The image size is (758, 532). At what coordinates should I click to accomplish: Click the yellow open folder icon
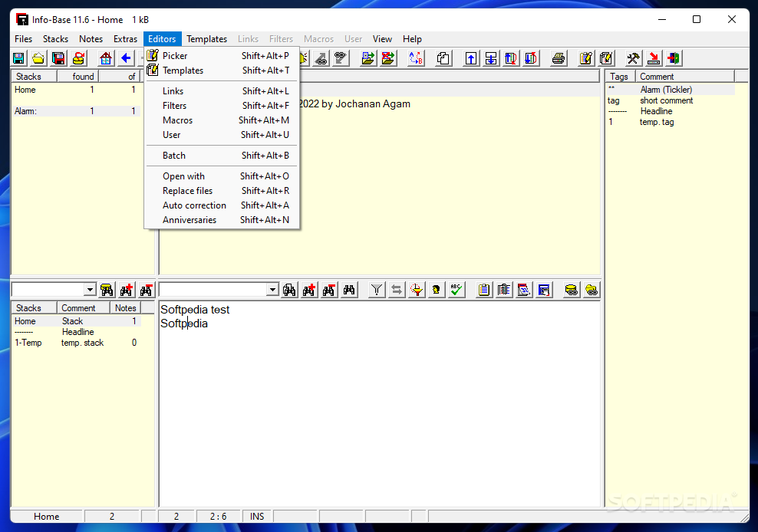click(38, 58)
